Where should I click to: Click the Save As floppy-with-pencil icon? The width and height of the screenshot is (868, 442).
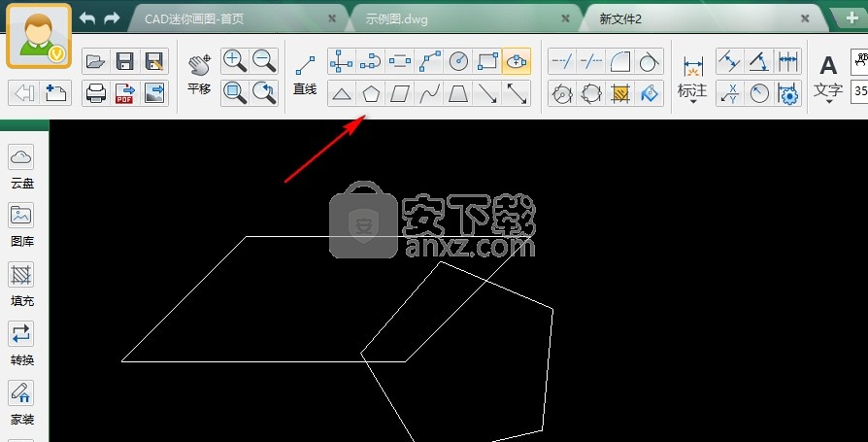click(x=154, y=61)
